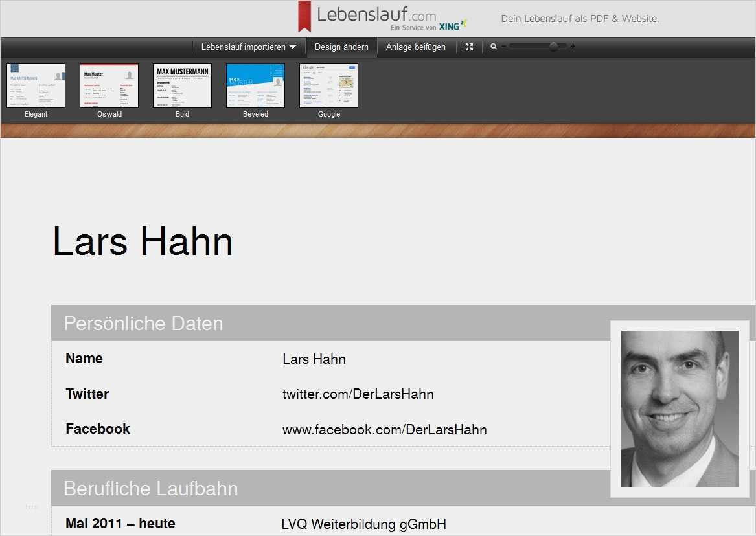Open the Lebenslauf importieren dropdown
Viewport: 756px width, 536px height.
coord(248,47)
